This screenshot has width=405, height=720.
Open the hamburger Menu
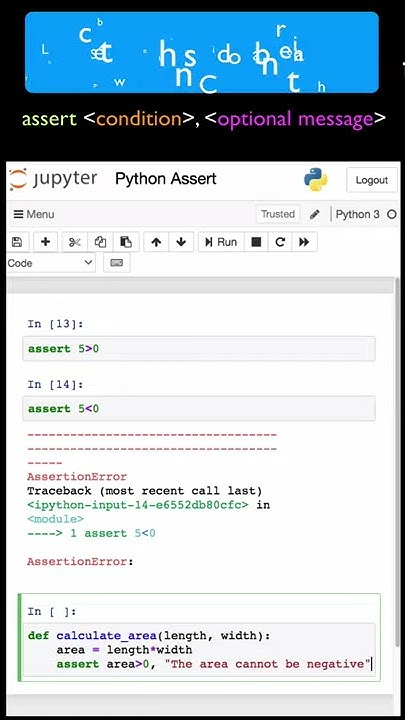[34, 214]
